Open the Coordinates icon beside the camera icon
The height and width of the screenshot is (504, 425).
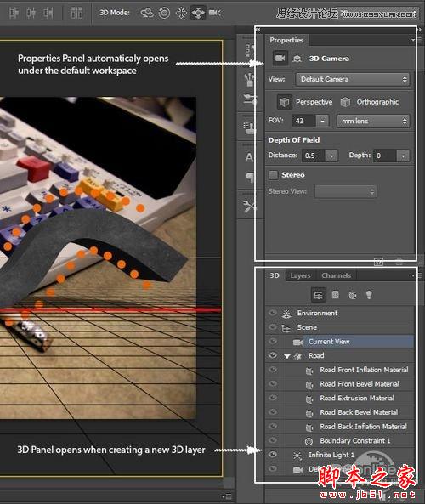click(297, 59)
